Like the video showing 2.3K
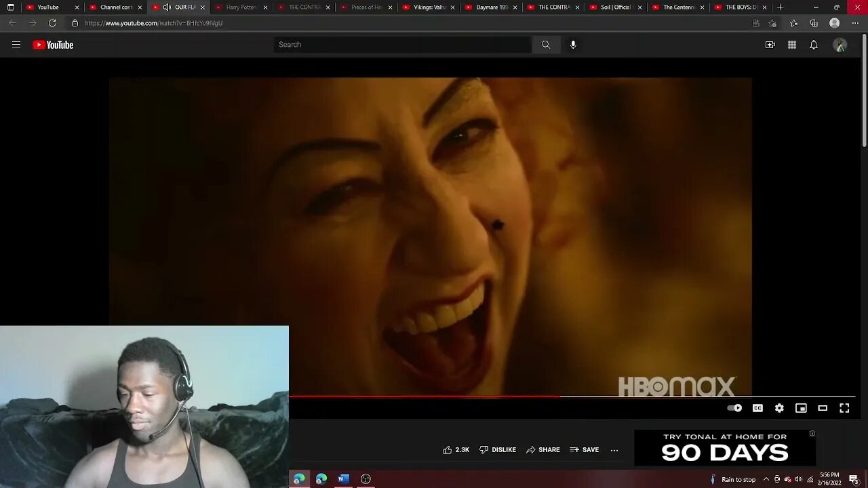 (456, 449)
